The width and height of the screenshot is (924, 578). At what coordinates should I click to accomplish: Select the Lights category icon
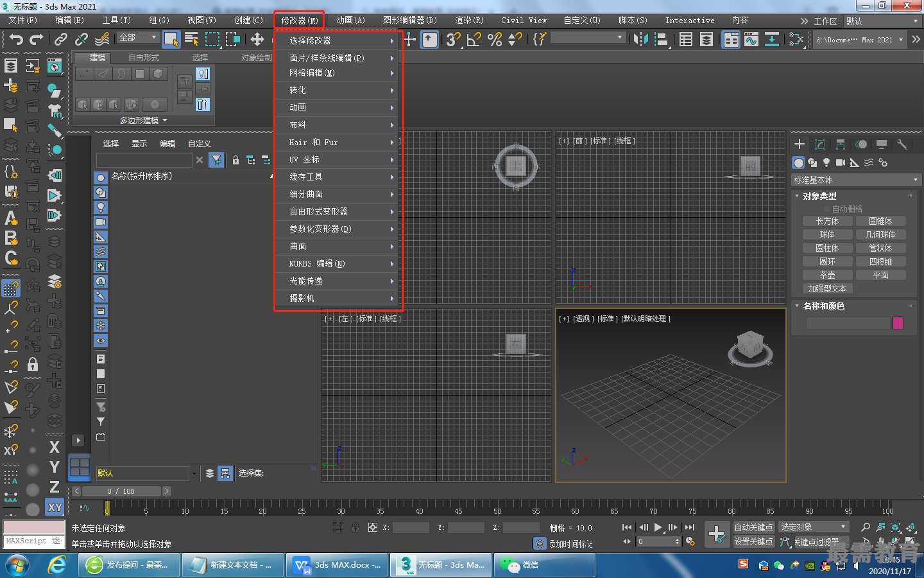click(826, 162)
